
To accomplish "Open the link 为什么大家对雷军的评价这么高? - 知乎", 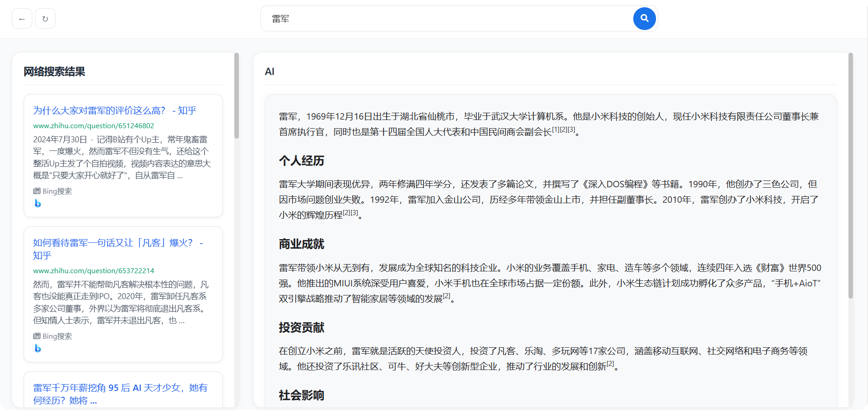I will tap(115, 110).
